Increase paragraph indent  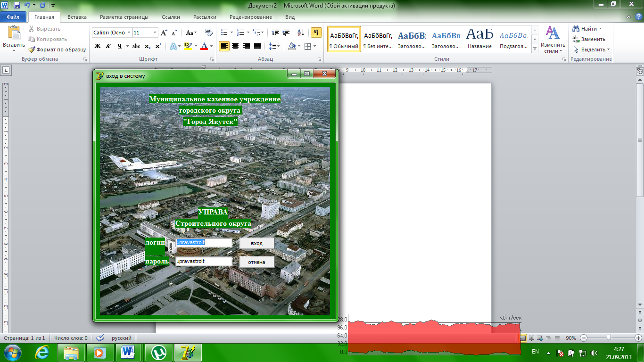pos(286,33)
